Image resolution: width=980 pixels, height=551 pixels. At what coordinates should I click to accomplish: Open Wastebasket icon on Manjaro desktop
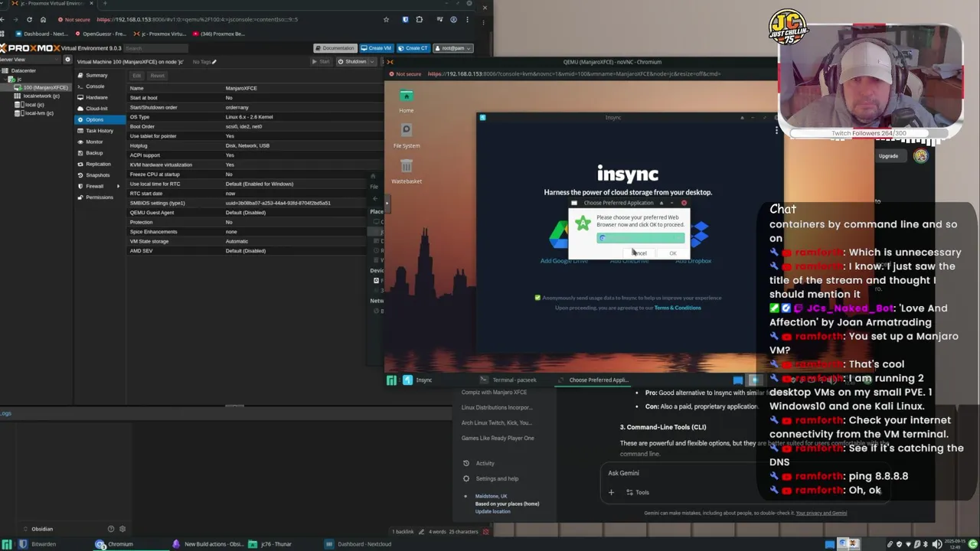tap(407, 171)
